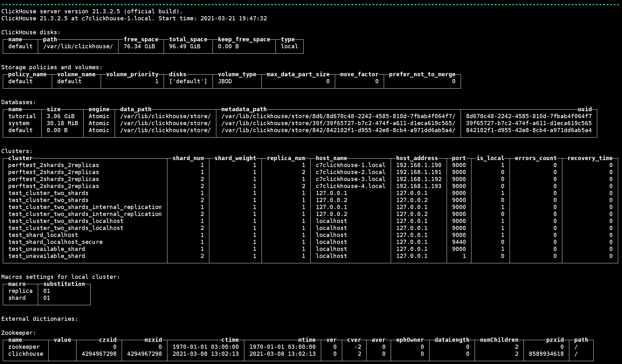Select the 76.34 GiB free_space value
The image size is (622, 364).
click(139, 46)
